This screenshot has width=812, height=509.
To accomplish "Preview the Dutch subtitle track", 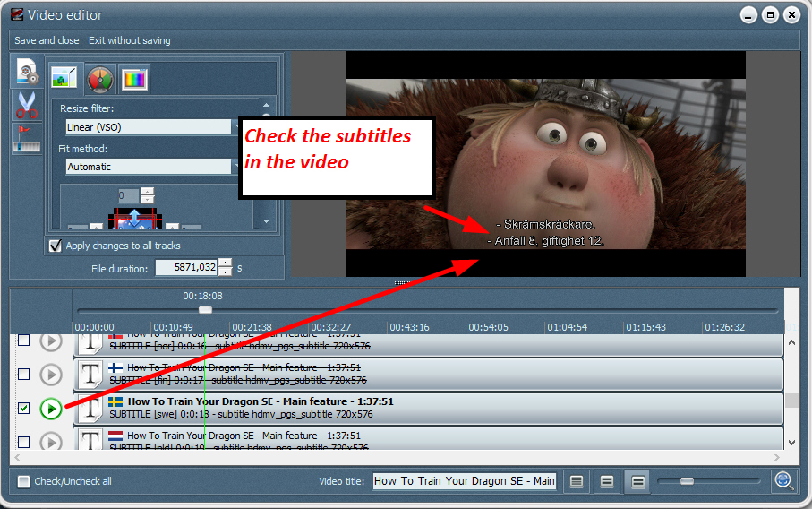I will [x=51, y=441].
